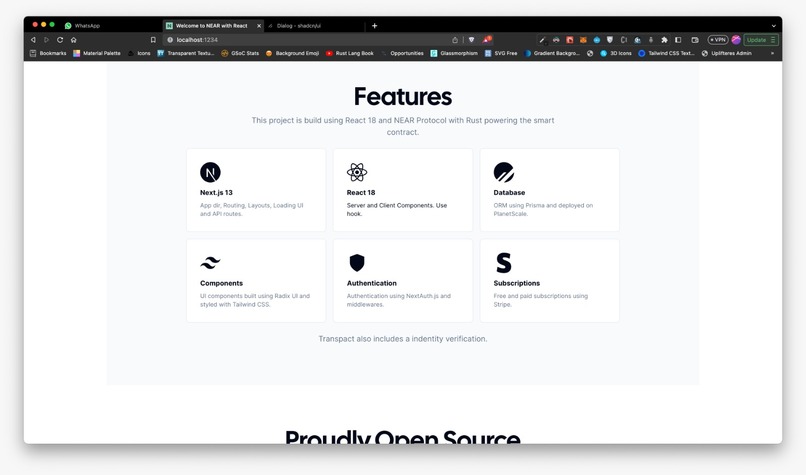806x475 pixels.
Task: Click the Transpact identity verification text
Action: point(403,339)
